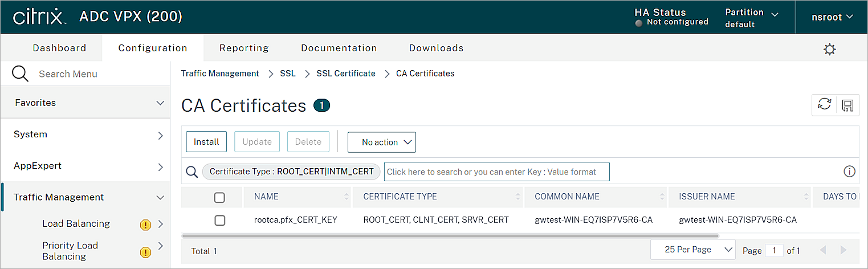
Task: Click the gwtest issuer name cell
Action: [737, 220]
